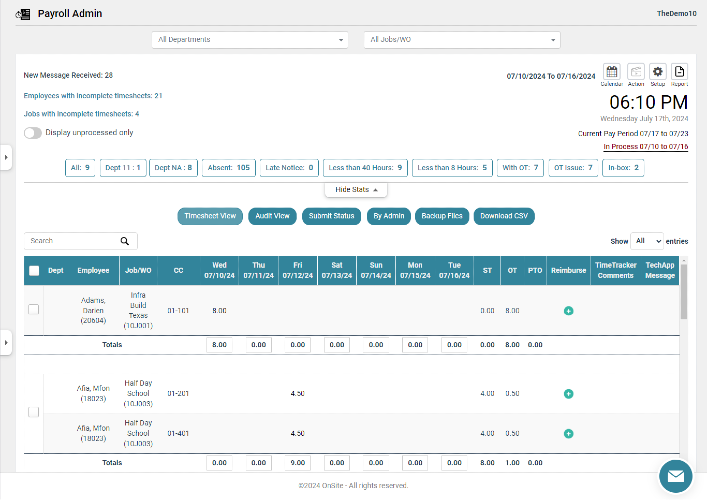
Task: Open the Calendar icon
Action: [611, 72]
